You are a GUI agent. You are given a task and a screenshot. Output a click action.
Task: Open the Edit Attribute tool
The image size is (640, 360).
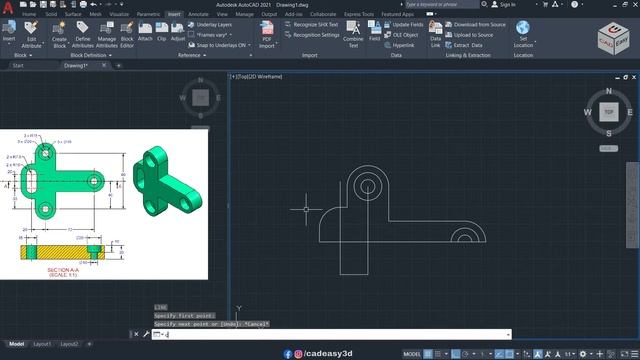tap(31, 34)
